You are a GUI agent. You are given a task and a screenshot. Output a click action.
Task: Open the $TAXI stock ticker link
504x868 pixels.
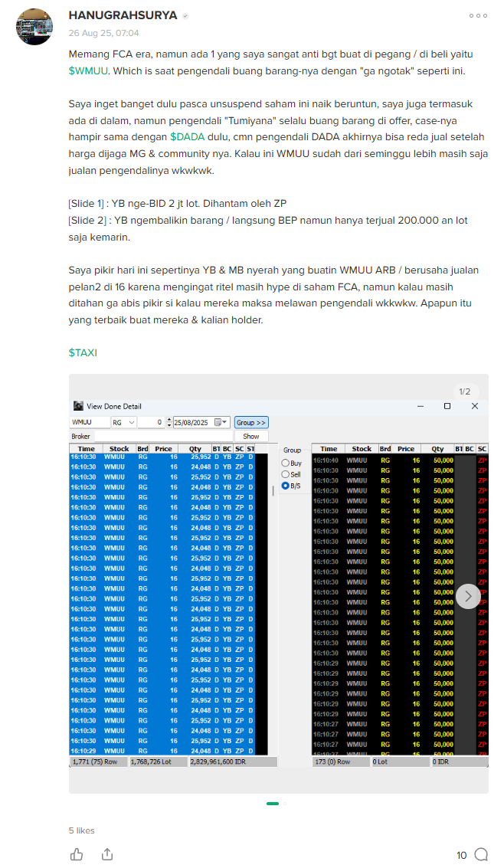[x=83, y=352]
